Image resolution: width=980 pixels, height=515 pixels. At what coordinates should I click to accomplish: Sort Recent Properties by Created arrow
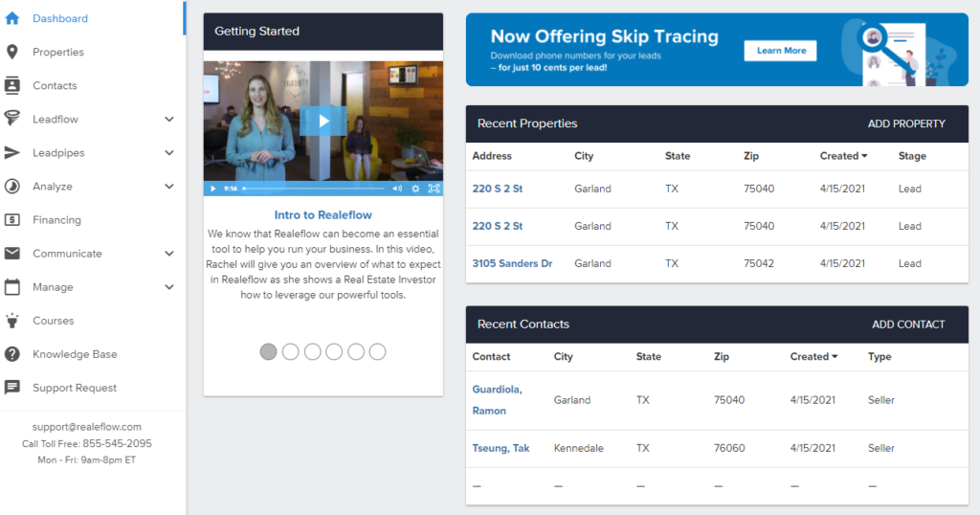point(864,156)
